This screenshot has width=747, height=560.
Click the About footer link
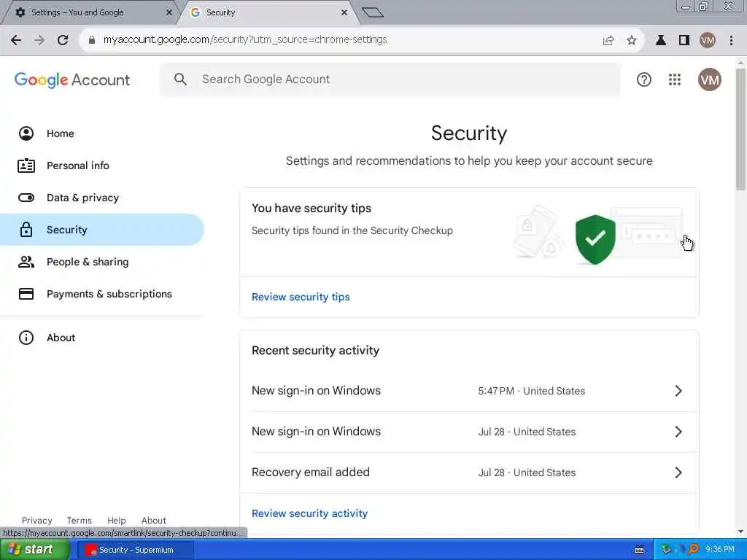click(x=153, y=521)
